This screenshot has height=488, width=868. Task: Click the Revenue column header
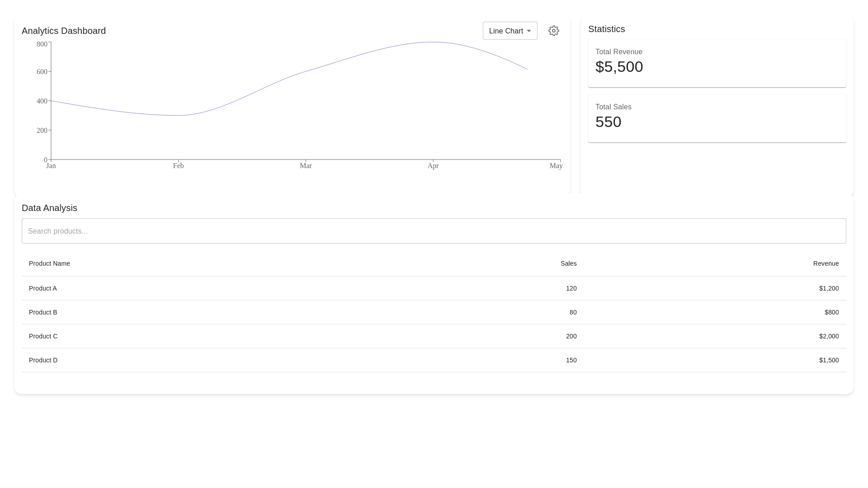click(826, 263)
